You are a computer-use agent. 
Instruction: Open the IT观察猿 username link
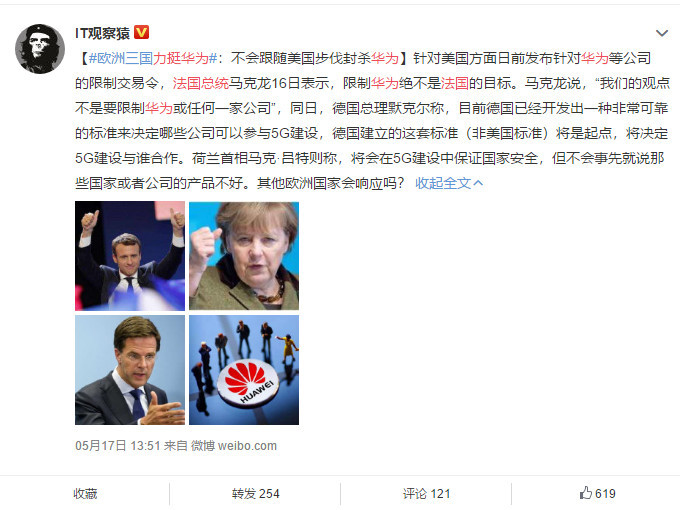point(102,33)
